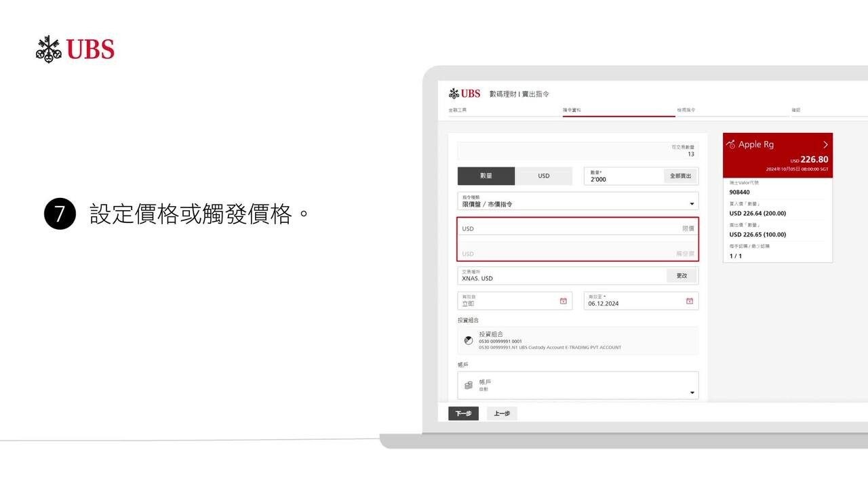This screenshot has width=868, height=488.
Task: Click the account coins icon
Action: click(x=469, y=385)
